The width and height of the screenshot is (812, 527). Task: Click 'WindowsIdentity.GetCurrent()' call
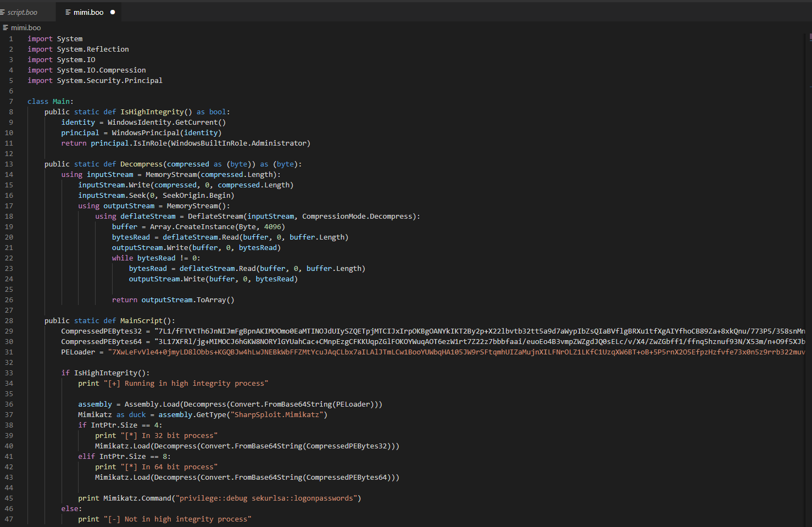click(166, 123)
